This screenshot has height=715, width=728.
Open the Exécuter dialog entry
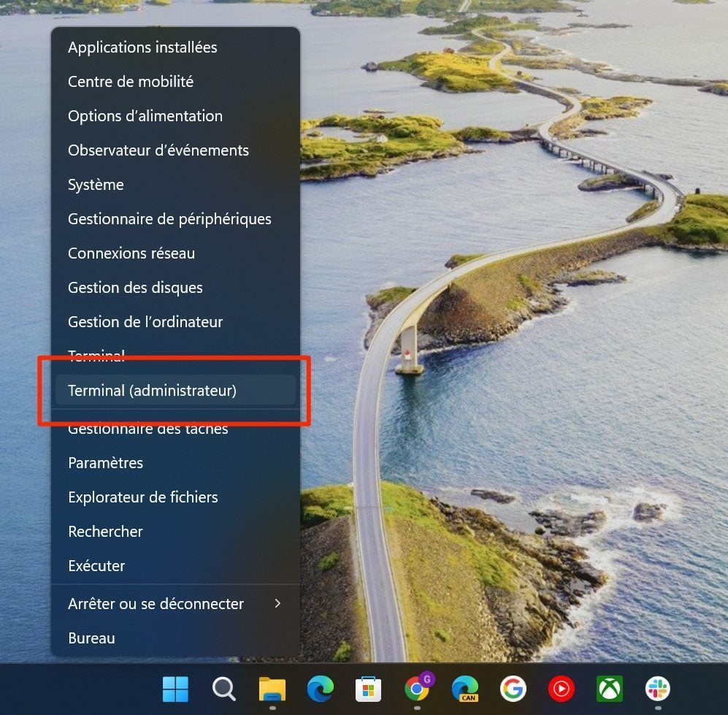click(x=175, y=566)
